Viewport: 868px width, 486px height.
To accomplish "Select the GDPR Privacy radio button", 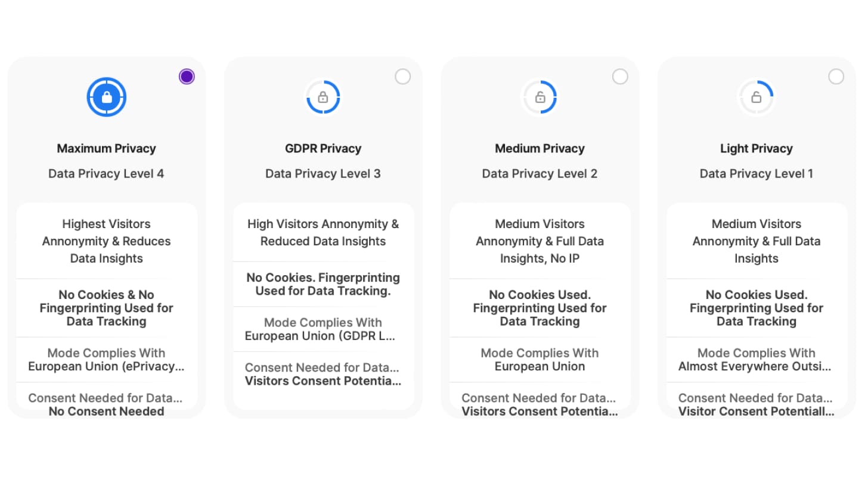I will pos(403,76).
